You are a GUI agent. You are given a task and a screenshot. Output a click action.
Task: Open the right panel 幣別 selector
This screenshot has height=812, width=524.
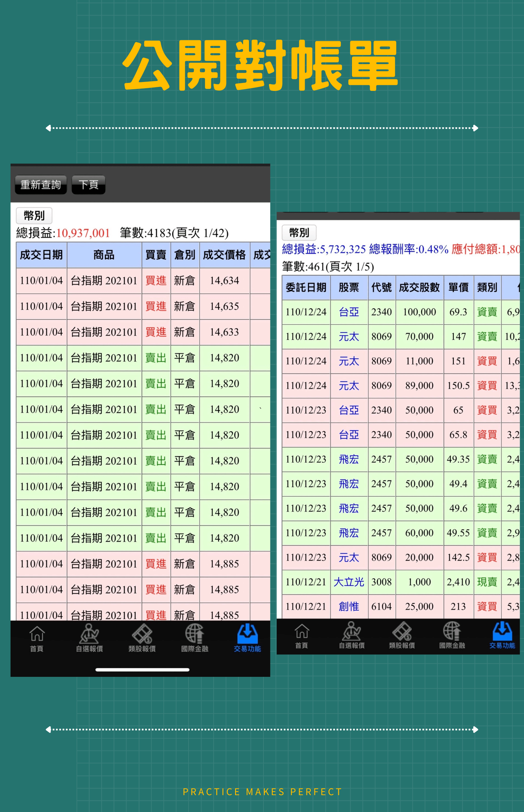tap(299, 233)
